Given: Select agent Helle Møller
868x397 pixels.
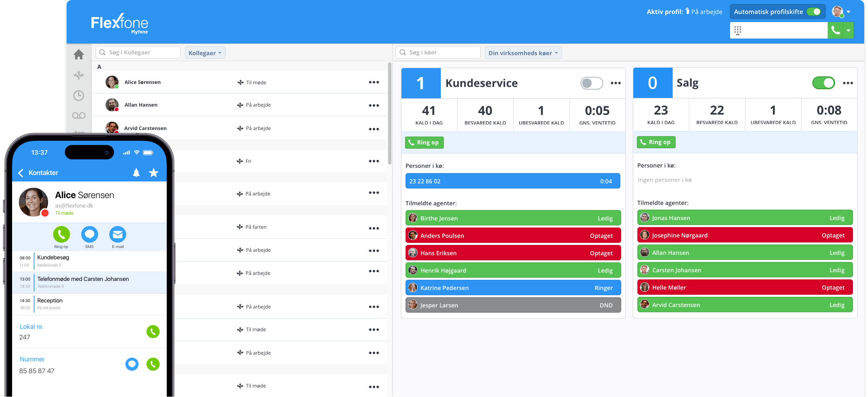Looking at the screenshot, I should (x=745, y=287).
